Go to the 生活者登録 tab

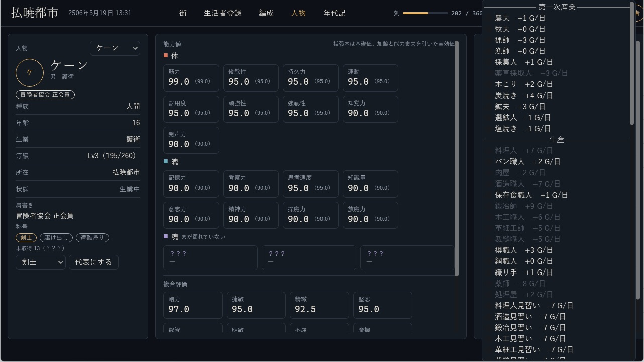pos(223,13)
